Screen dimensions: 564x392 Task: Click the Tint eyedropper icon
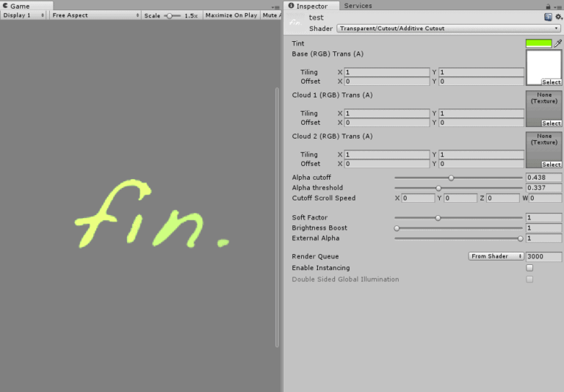click(x=557, y=43)
